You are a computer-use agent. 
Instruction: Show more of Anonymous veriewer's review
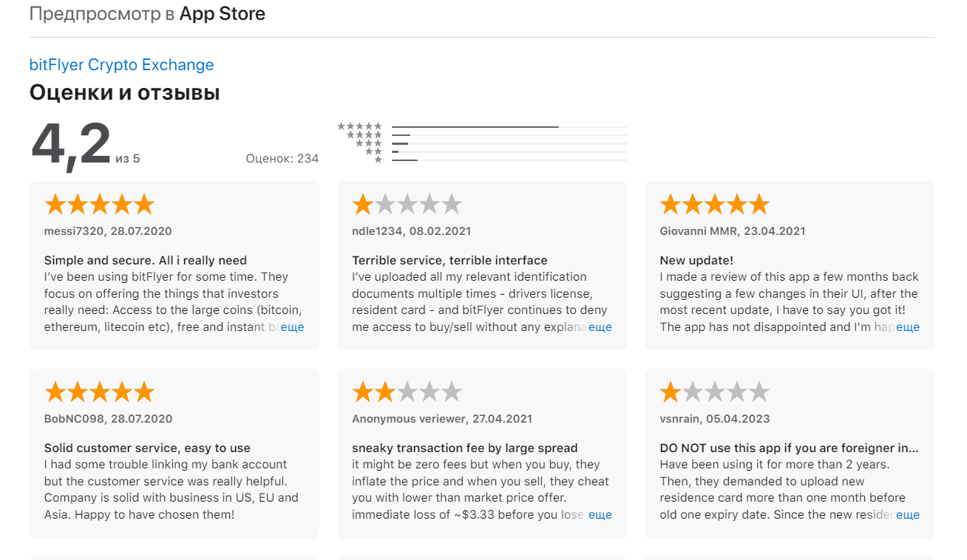pos(600,515)
